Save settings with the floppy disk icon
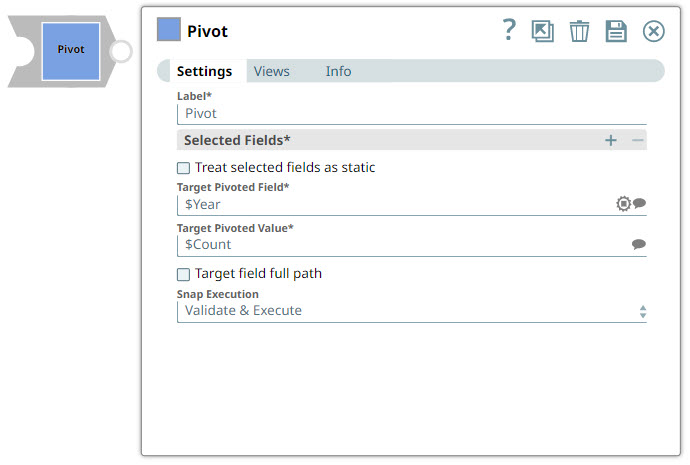 coord(616,31)
